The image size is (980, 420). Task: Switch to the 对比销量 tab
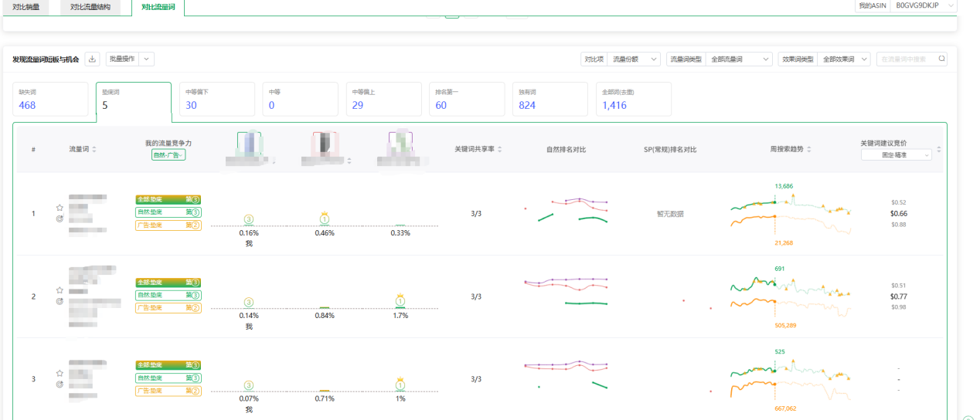click(x=26, y=7)
